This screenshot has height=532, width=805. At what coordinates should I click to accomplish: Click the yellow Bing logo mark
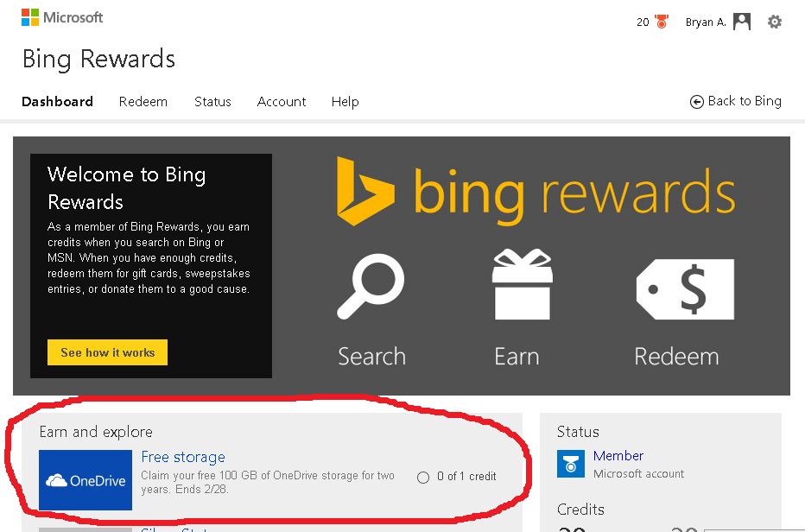pyautogui.click(x=365, y=191)
